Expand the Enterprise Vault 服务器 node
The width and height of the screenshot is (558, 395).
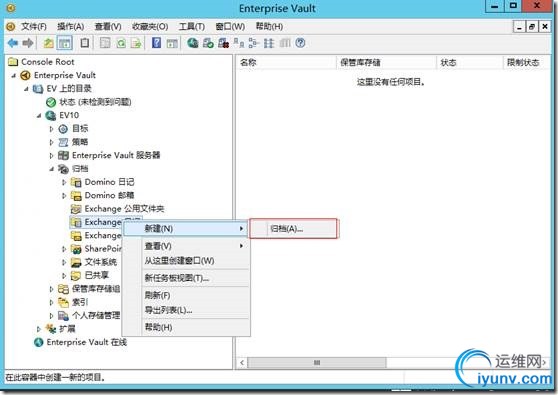52,156
